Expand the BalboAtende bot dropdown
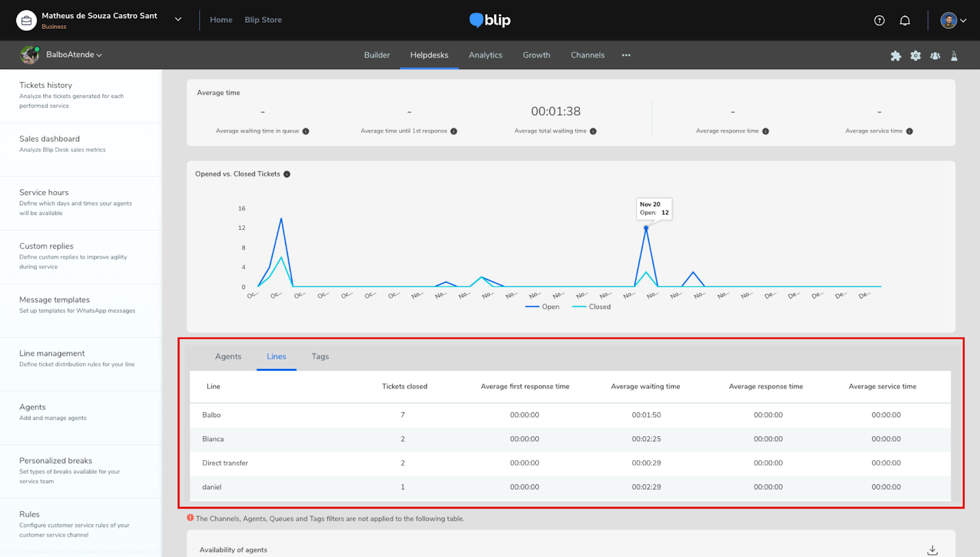Screen dimensions: 980x557 [x=73, y=55]
